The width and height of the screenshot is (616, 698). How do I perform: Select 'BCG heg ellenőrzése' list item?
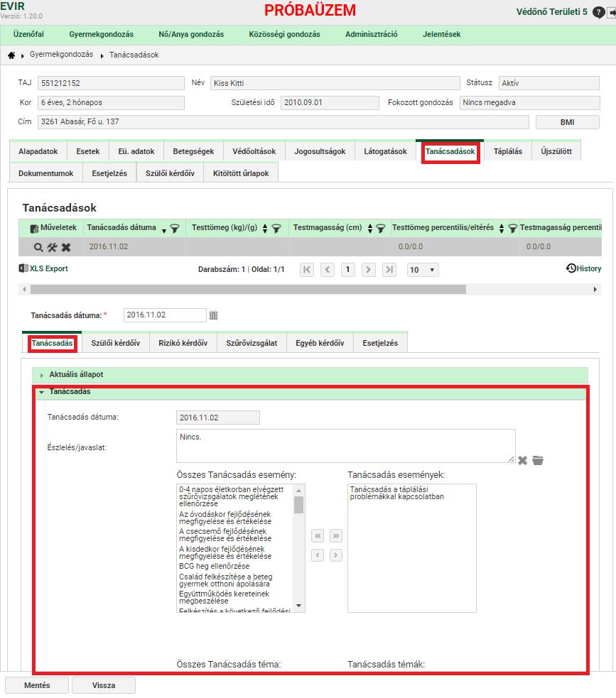coord(215,566)
